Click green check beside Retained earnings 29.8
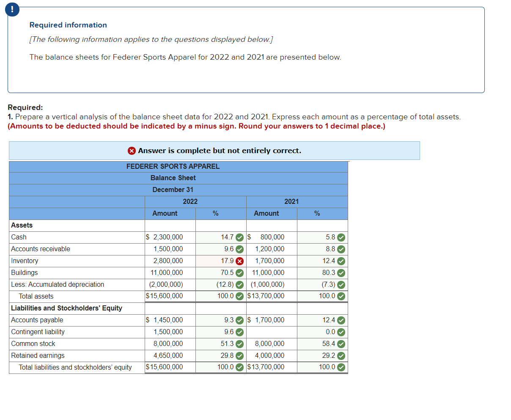 tap(239, 356)
